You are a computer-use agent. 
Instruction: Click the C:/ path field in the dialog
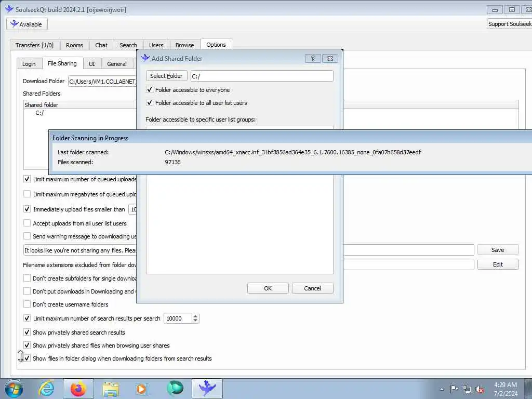coord(262,76)
